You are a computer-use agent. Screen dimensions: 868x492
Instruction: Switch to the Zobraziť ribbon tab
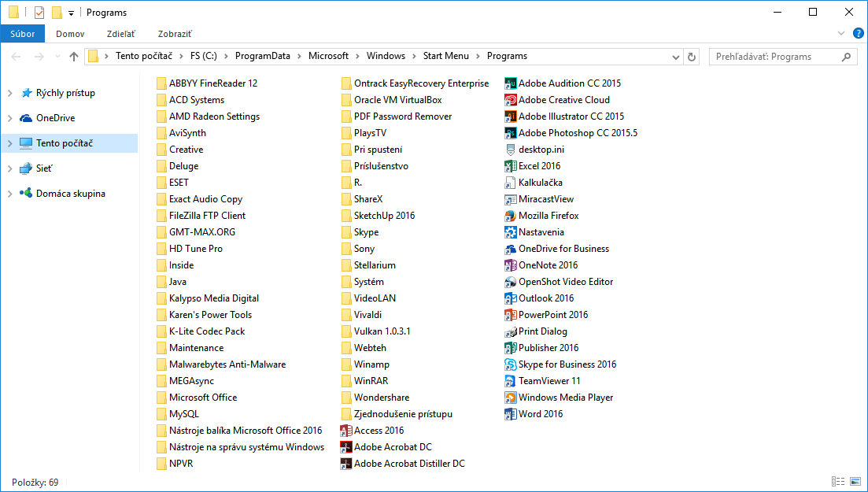pos(175,34)
